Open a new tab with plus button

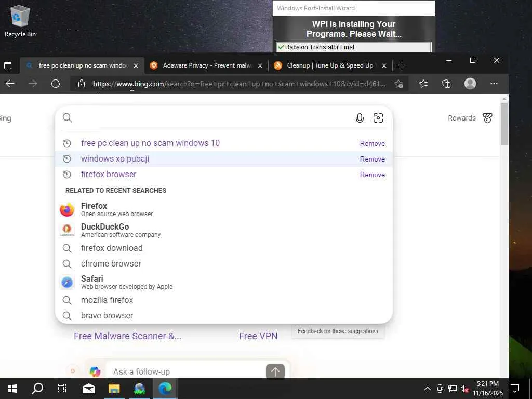pos(402,65)
